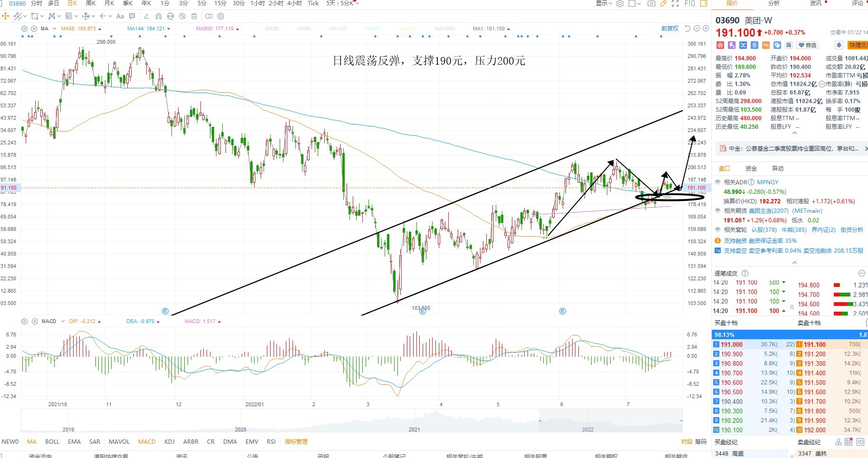Toggle the overlay comparison circles icon

[209, 16]
